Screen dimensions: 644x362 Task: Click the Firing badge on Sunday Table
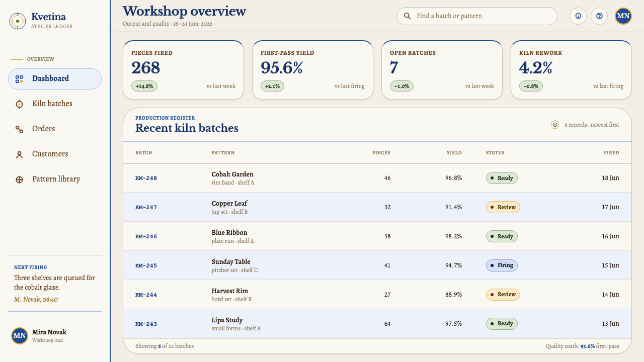502,265
